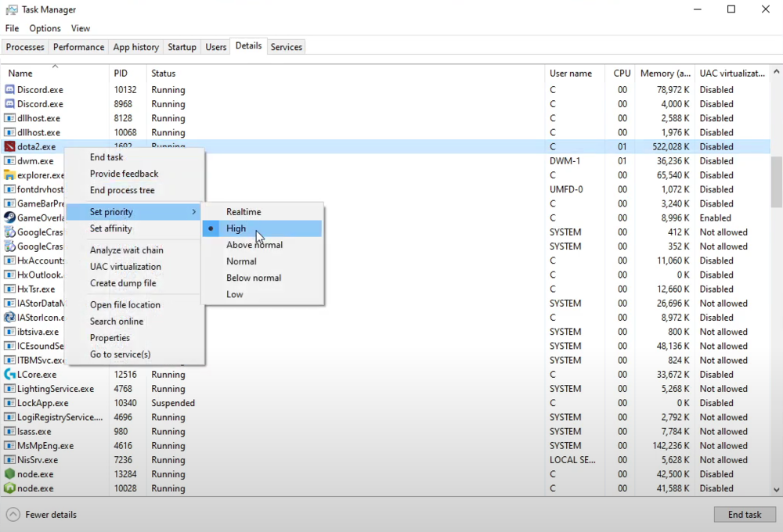
Task: Set priority to Realtime
Action: tap(244, 212)
